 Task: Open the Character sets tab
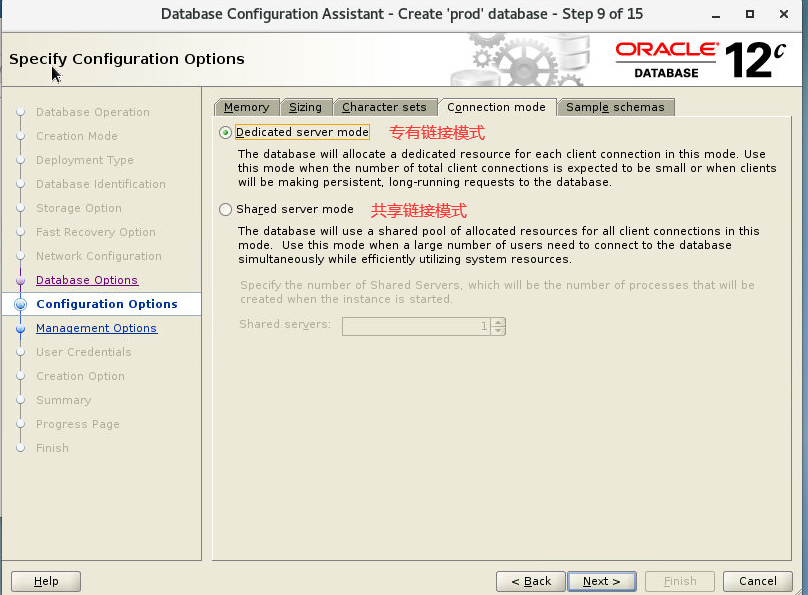pyautogui.click(x=384, y=107)
